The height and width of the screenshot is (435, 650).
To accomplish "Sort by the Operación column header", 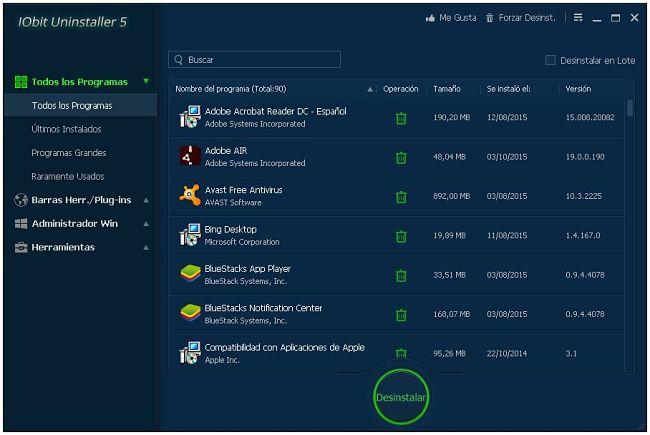I will (400, 89).
